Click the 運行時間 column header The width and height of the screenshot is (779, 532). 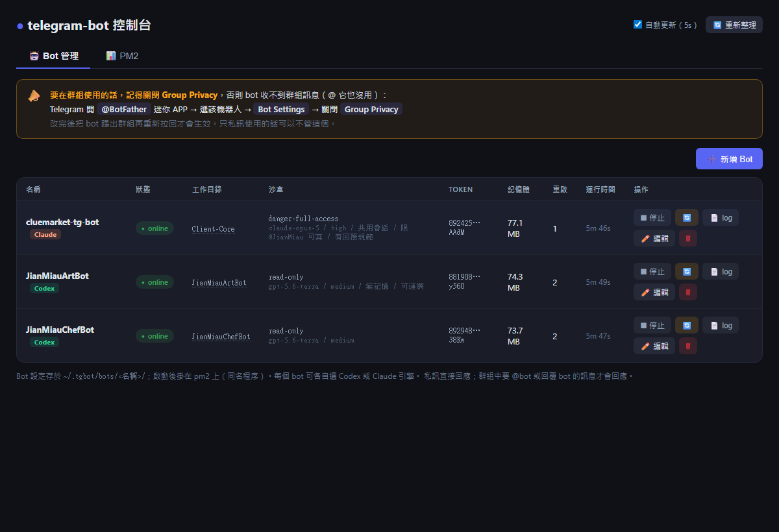click(600, 189)
